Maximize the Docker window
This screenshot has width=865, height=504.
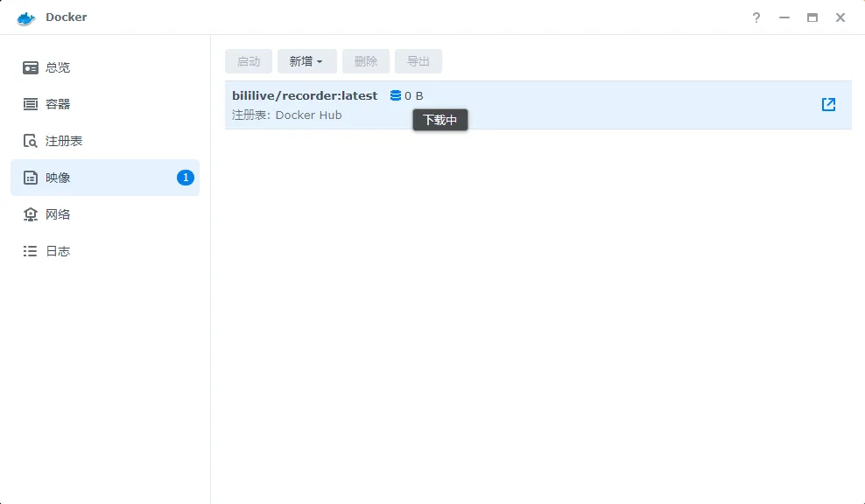pyautogui.click(x=812, y=17)
